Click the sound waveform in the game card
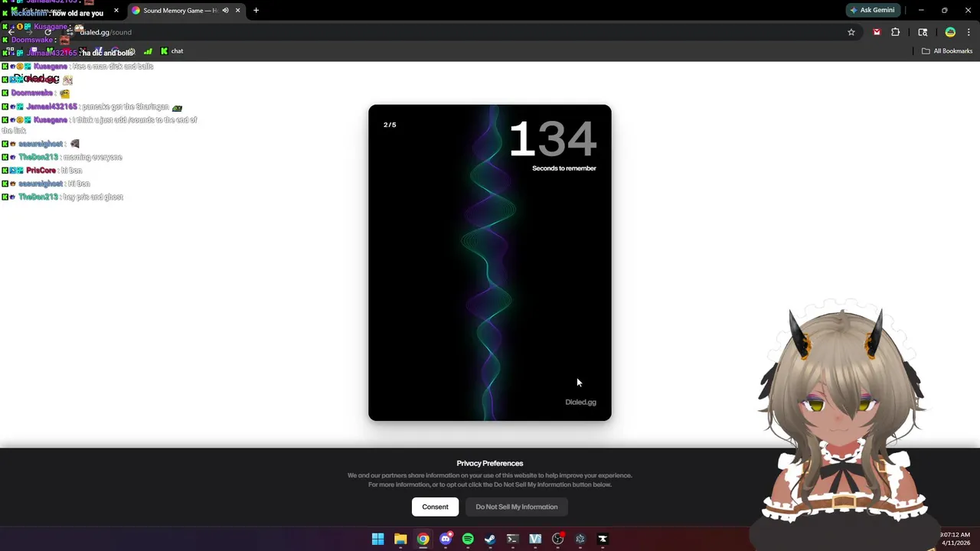Screen dimensions: 980x551 point(488,262)
